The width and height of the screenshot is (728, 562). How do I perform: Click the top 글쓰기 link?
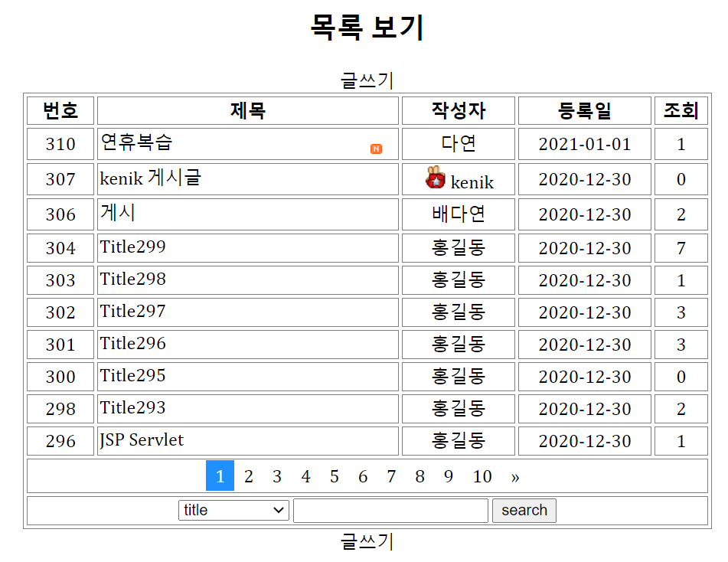pyautogui.click(x=367, y=80)
